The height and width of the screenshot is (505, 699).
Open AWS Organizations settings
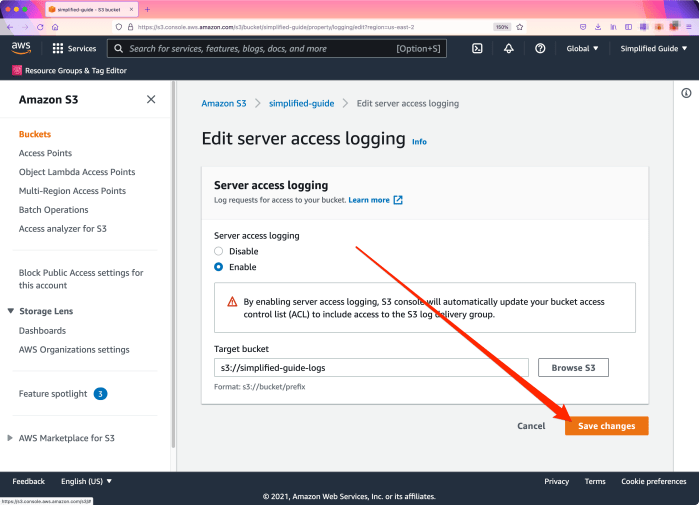pyautogui.click(x=74, y=350)
